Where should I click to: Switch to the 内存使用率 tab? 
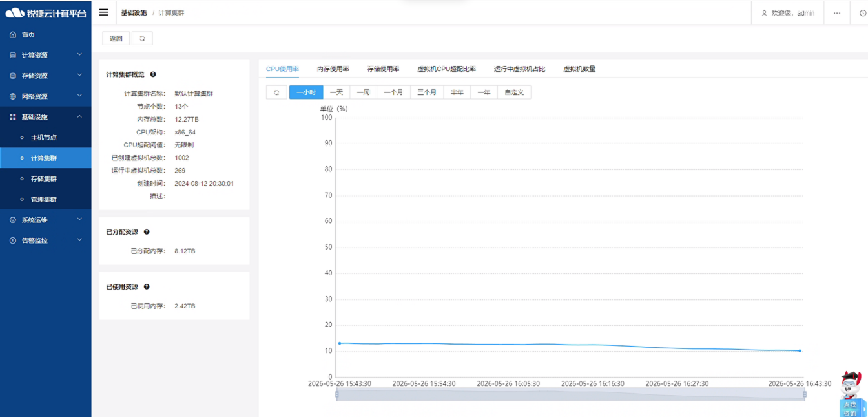[x=333, y=69]
